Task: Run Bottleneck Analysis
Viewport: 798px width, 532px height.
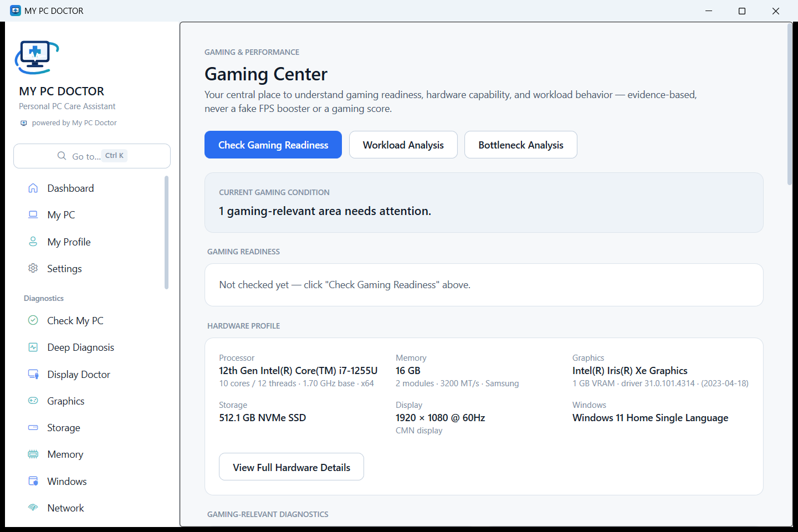Action: [521, 145]
